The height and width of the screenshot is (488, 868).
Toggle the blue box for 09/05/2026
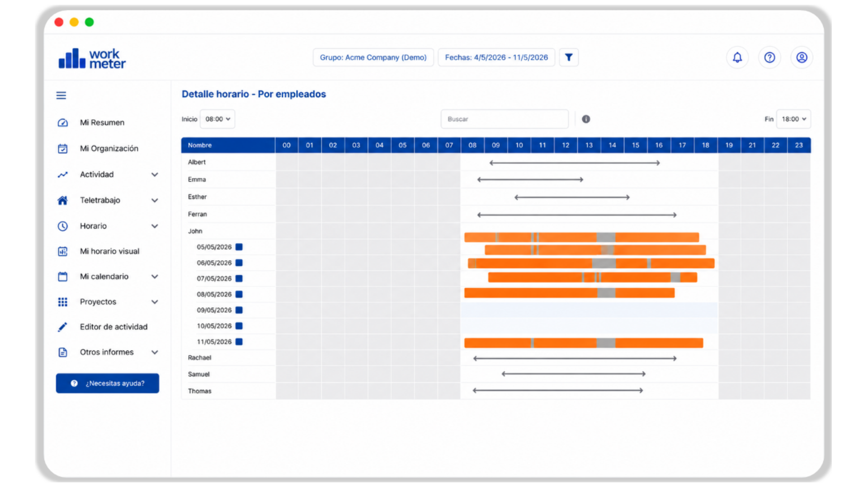coord(239,310)
